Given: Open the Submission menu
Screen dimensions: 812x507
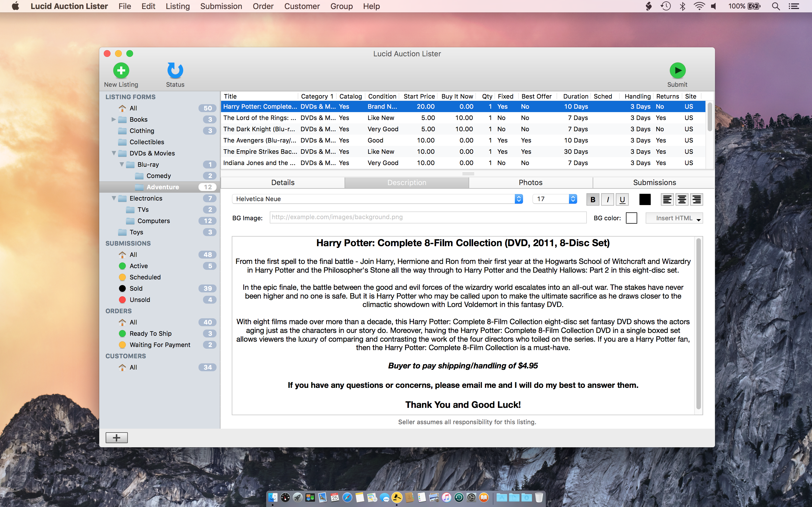Looking at the screenshot, I should coord(221,6).
